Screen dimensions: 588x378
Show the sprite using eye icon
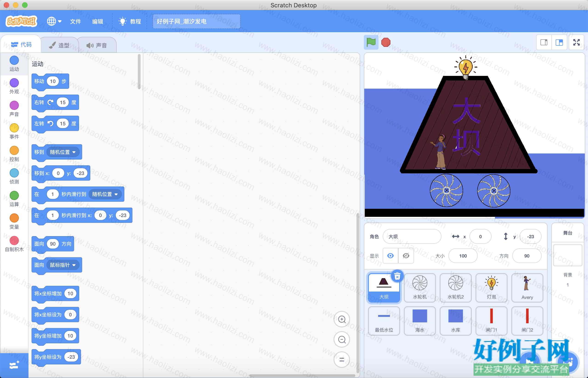click(x=390, y=256)
